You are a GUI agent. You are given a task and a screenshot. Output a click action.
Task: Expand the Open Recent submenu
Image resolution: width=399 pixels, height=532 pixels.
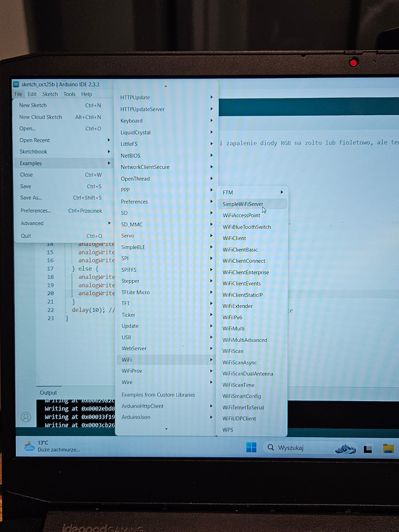(64, 140)
